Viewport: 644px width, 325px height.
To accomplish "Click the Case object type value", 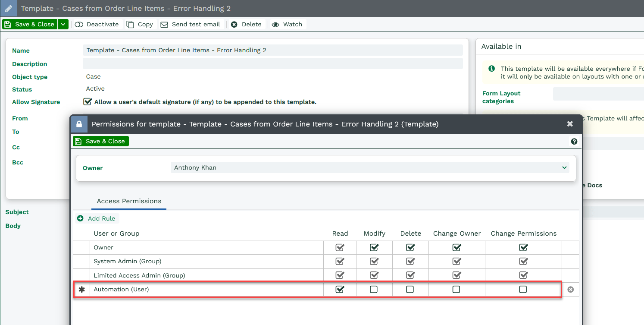I will (x=93, y=76).
